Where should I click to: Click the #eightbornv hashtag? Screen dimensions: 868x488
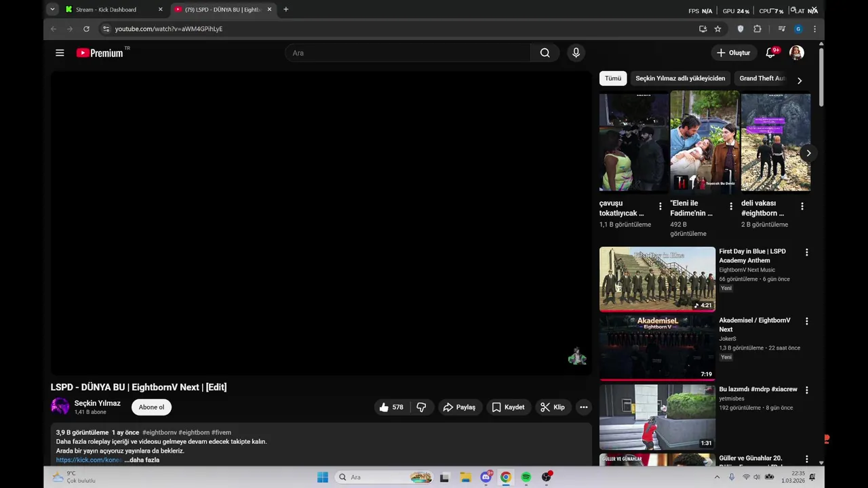(159, 432)
